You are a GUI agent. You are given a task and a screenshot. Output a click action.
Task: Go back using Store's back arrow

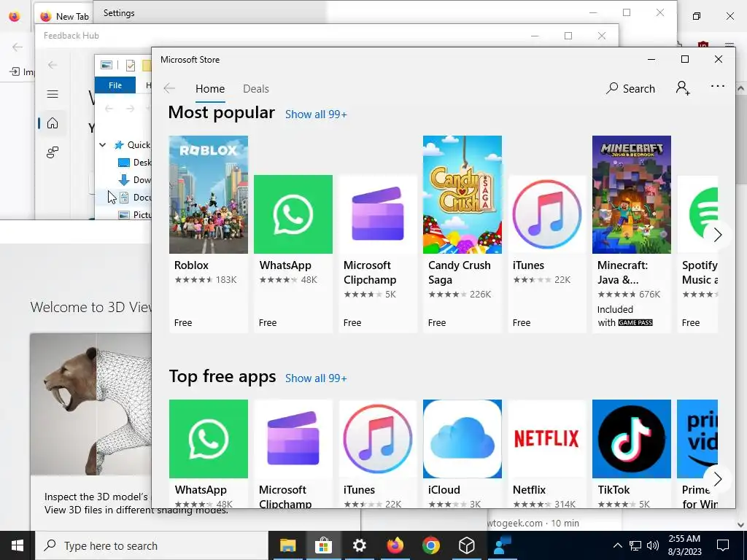[169, 88]
